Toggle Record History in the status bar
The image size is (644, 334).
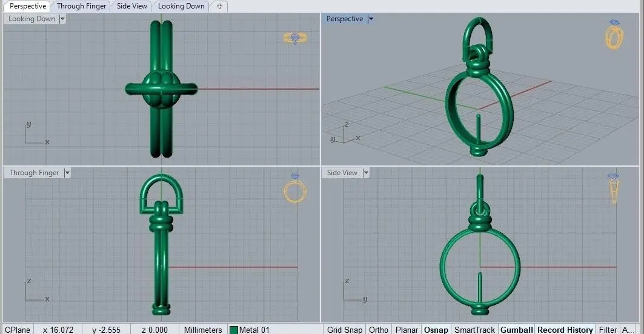pyautogui.click(x=565, y=330)
